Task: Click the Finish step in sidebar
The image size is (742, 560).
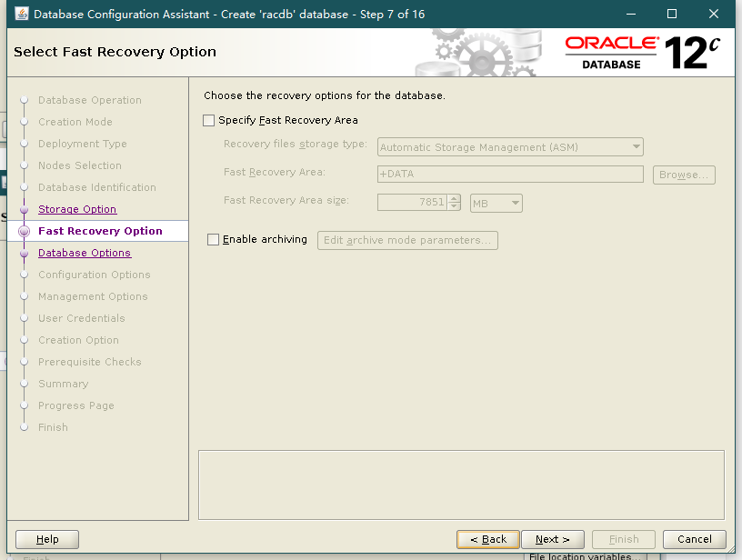Action: point(53,427)
